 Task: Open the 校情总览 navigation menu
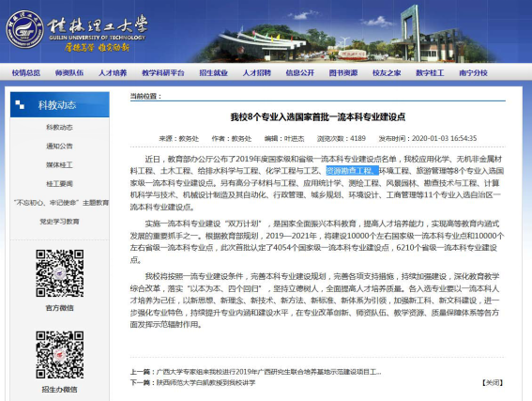pos(26,72)
